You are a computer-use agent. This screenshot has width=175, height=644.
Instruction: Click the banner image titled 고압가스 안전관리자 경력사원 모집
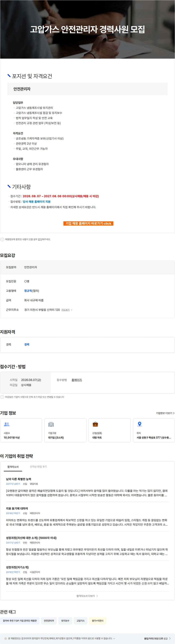click(x=87, y=29)
